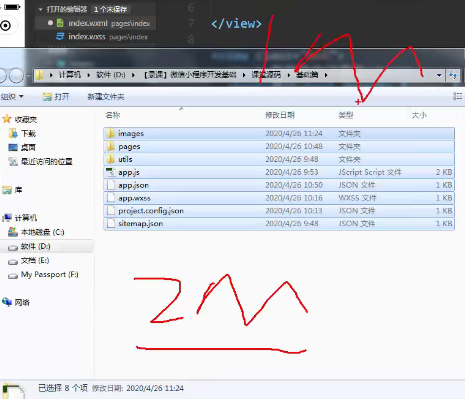Image resolution: width=465 pixels, height=399 pixels.
Task: Sort by the 大小 (Size) column header
Action: pyautogui.click(x=419, y=115)
